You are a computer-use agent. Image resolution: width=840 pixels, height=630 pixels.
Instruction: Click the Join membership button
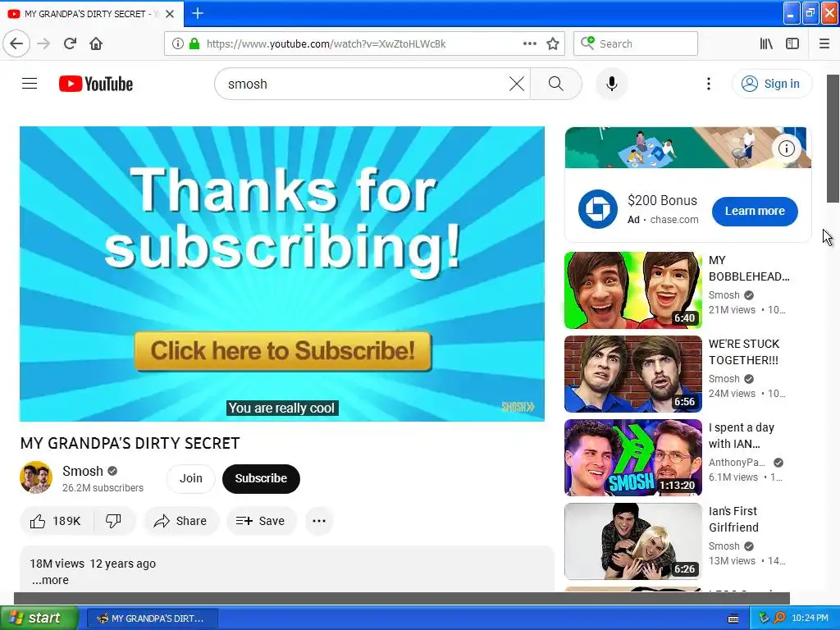click(190, 478)
